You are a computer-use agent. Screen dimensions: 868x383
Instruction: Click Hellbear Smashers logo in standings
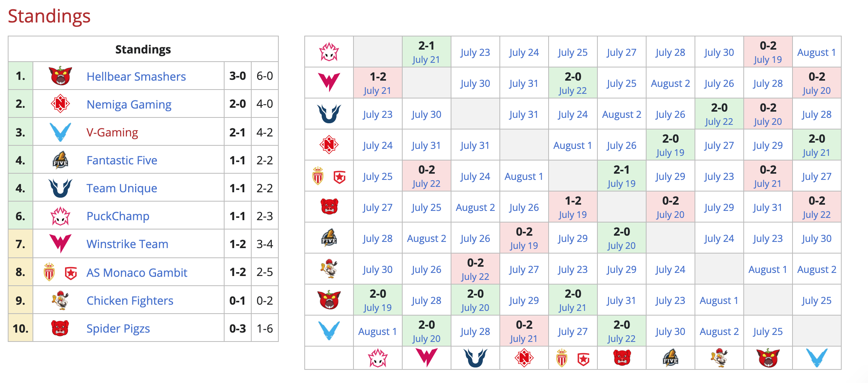click(x=60, y=76)
